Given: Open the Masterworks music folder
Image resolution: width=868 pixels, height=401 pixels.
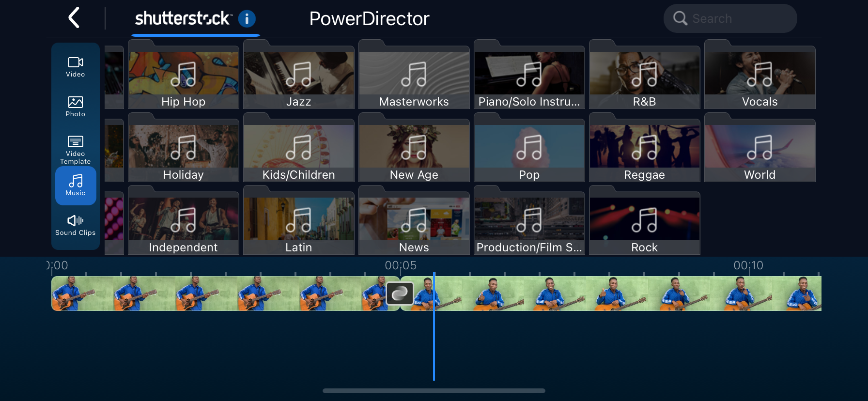Looking at the screenshot, I should click(x=414, y=74).
